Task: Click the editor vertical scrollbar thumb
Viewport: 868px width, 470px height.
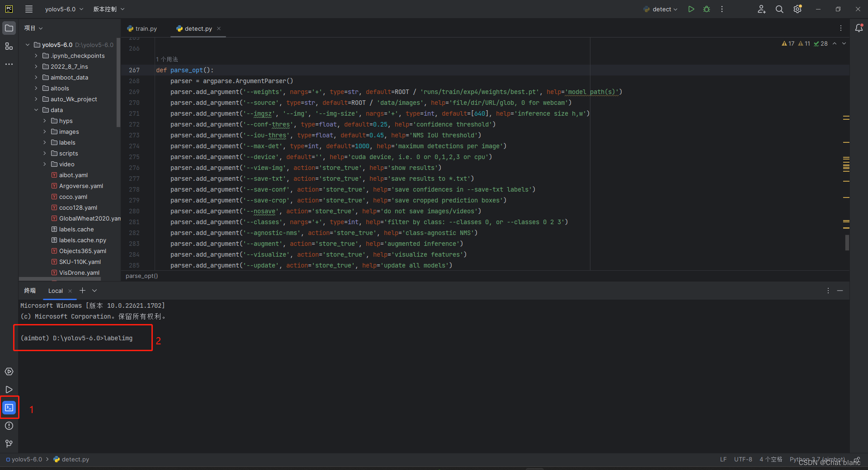Action: pyautogui.click(x=847, y=243)
